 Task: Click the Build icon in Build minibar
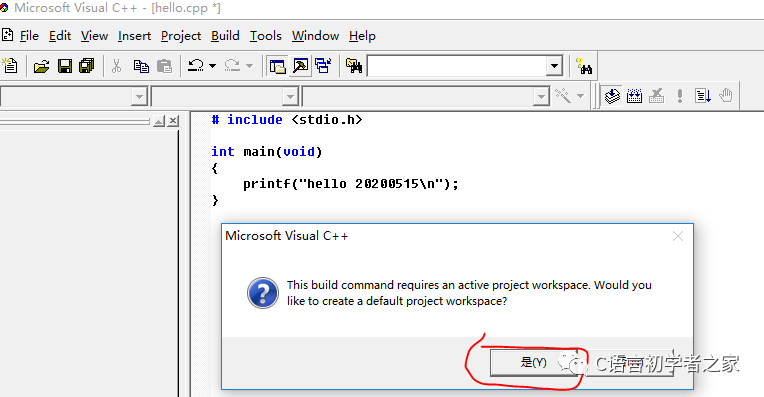point(634,95)
